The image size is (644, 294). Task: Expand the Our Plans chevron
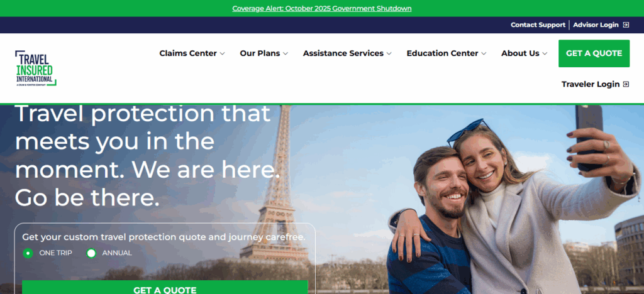pyautogui.click(x=286, y=54)
